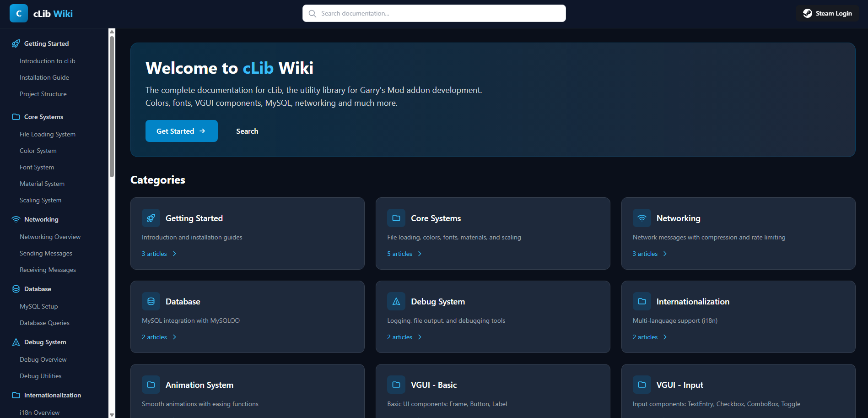Screen dimensions: 868x418
Task: Click chevron next to Database 2 articles
Action: (x=174, y=337)
